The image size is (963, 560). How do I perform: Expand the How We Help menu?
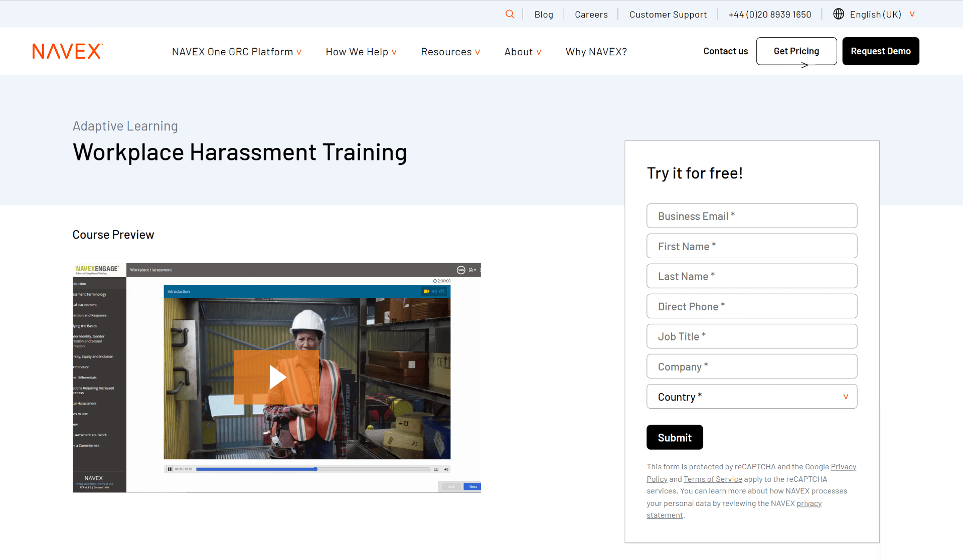point(361,52)
